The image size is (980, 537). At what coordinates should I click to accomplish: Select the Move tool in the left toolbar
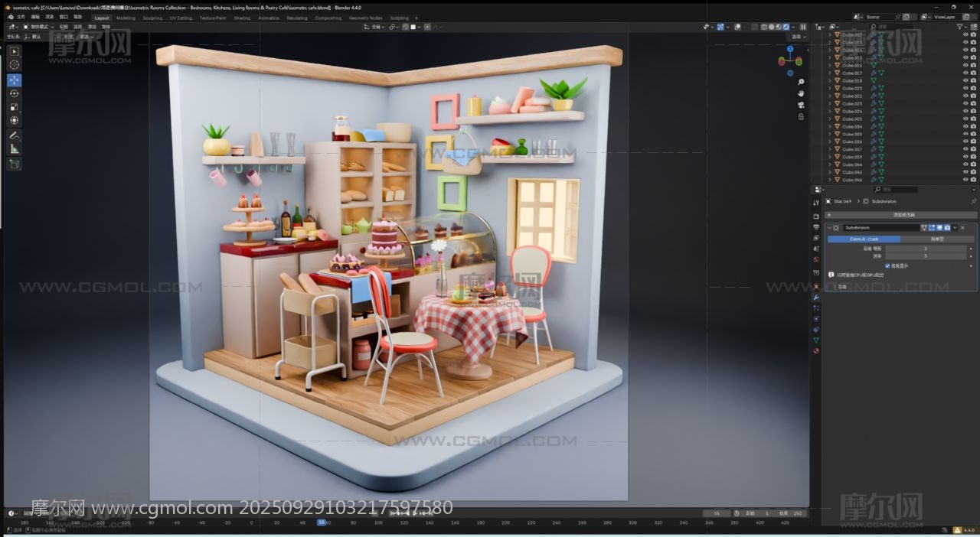(x=14, y=80)
